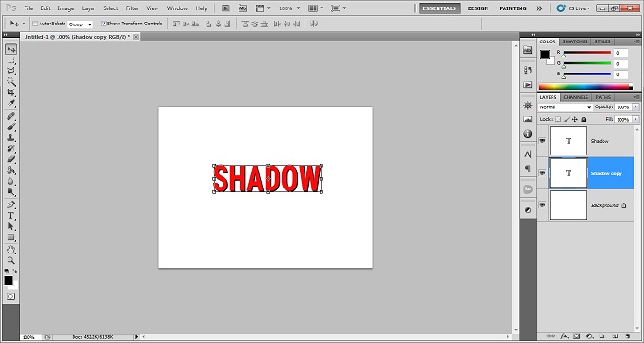Select the Move tool in the toolbox
644x343 pixels.
click(10, 49)
